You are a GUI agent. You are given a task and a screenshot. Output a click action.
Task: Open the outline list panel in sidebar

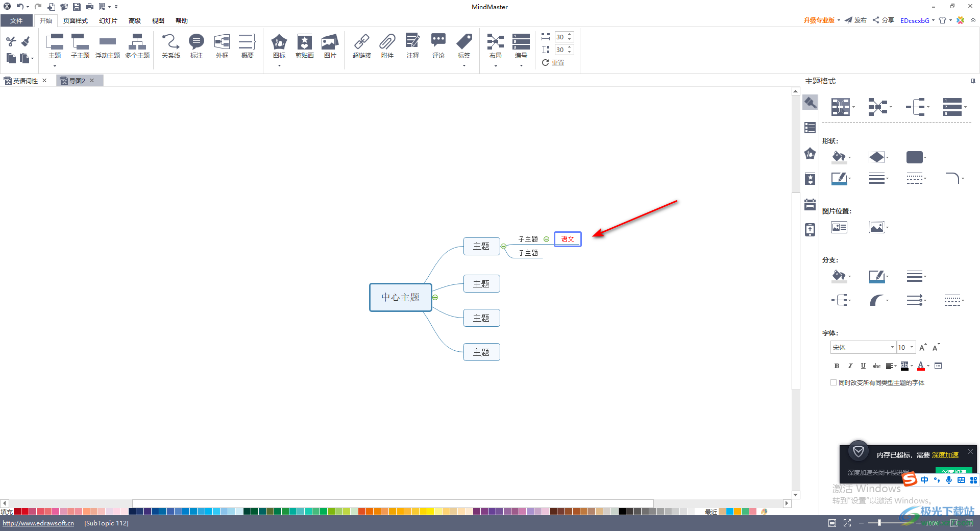810,128
